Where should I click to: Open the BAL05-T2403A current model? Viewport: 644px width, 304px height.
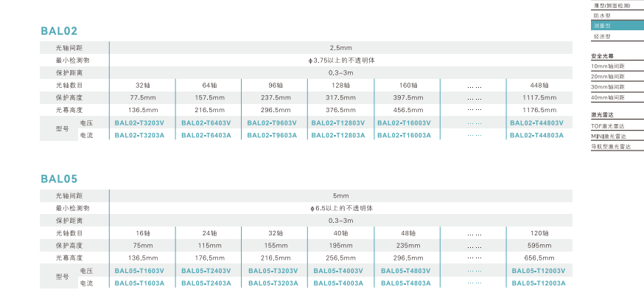[206, 283]
